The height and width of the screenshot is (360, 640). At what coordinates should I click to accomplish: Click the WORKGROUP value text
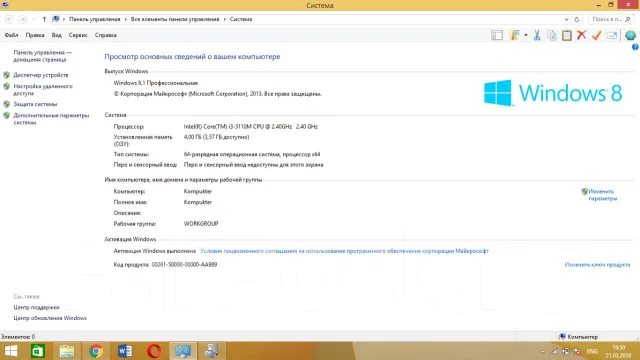(x=201, y=224)
